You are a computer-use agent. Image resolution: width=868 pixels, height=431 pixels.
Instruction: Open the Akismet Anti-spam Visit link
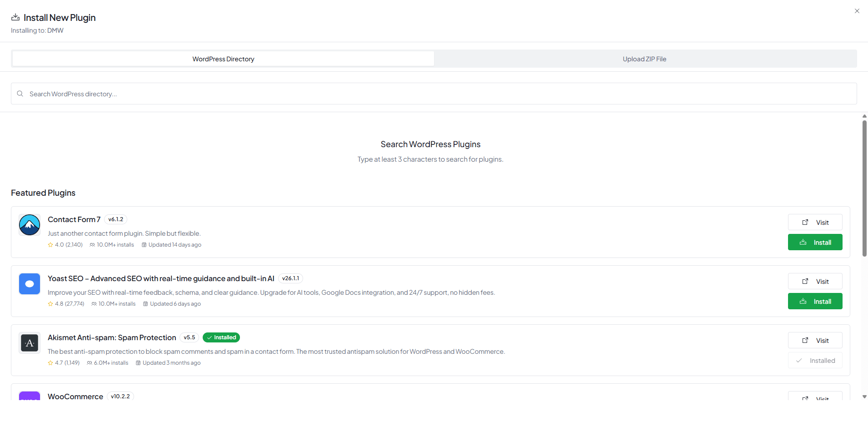point(815,341)
